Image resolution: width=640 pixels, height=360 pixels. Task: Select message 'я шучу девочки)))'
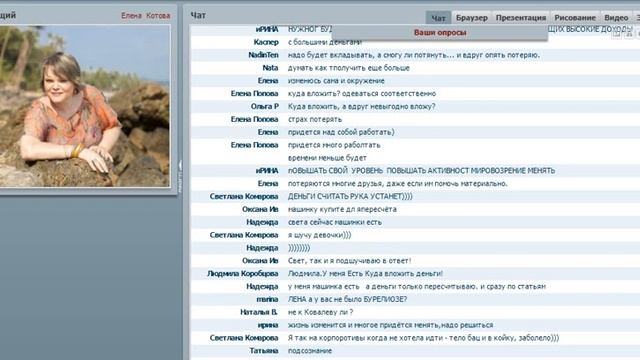(320, 235)
